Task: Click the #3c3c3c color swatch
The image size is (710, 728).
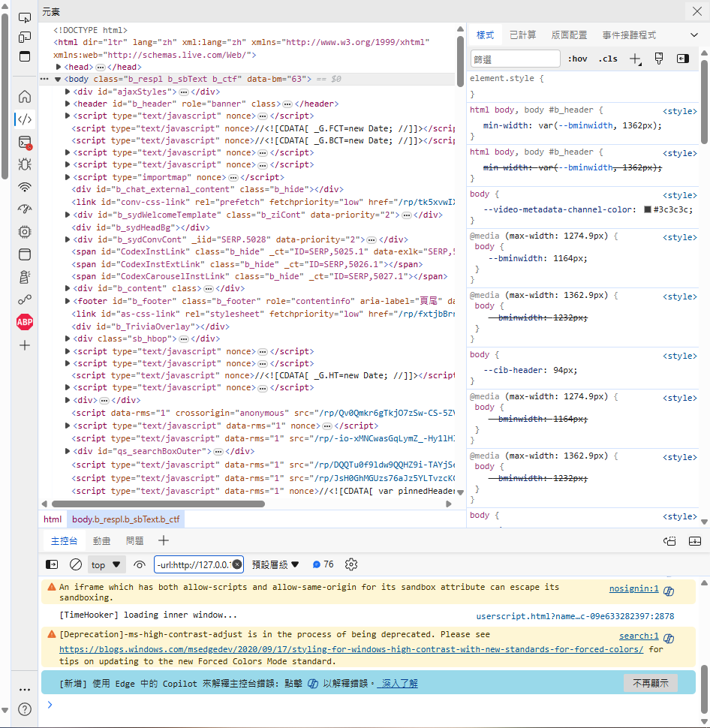Action: (647, 209)
